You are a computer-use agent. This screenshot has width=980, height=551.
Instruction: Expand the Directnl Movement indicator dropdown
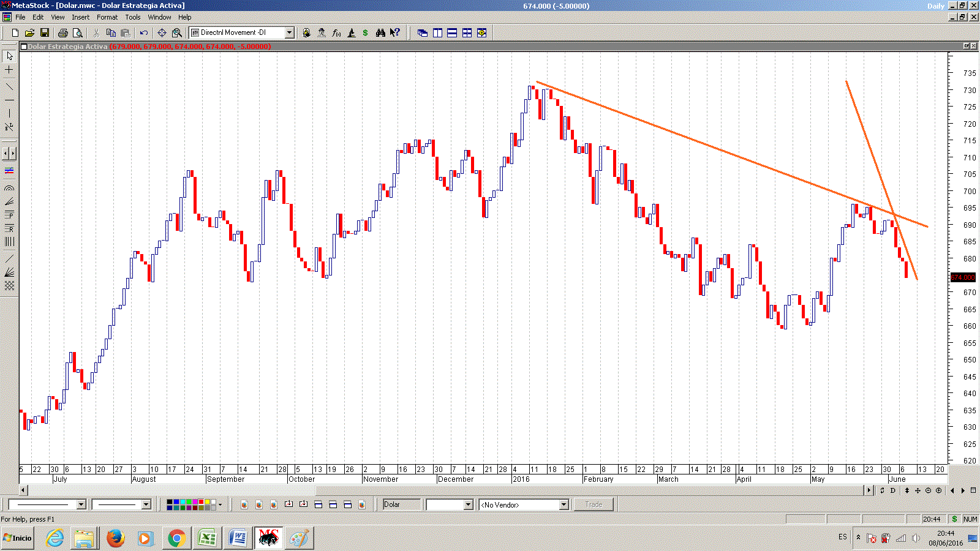tap(290, 33)
